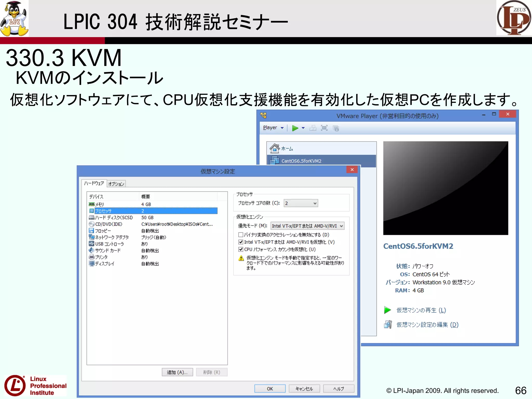
Task: Click the ブリッジ(自動) network summary
Action: pyautogui.click(x=154, y=237)
